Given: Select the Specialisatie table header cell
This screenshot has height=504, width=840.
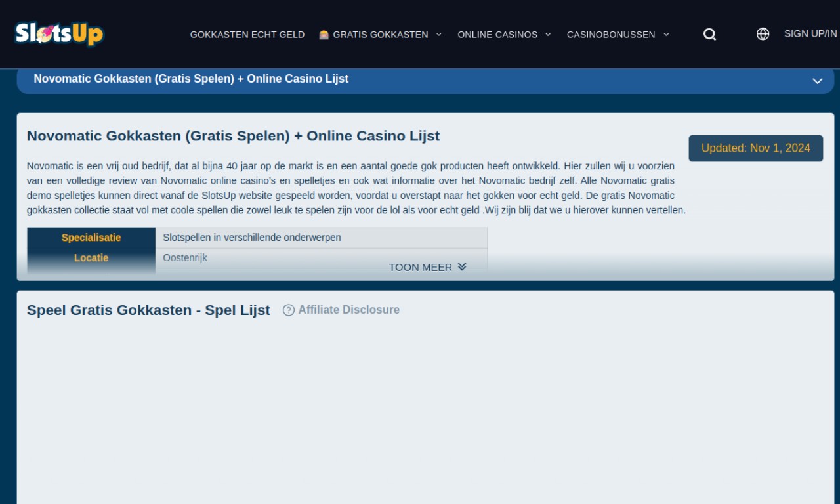Looking at the screenshot, I should point(91,238).
